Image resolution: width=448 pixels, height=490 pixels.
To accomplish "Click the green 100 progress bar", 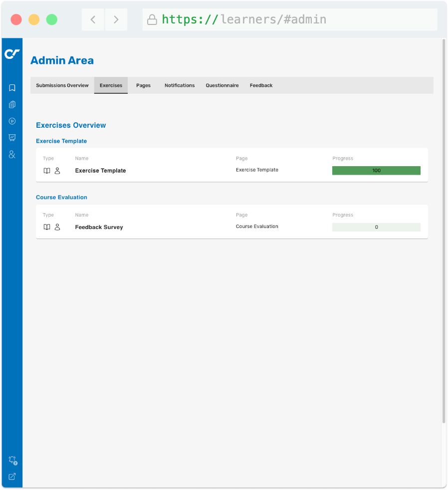I will click(376, 170).
